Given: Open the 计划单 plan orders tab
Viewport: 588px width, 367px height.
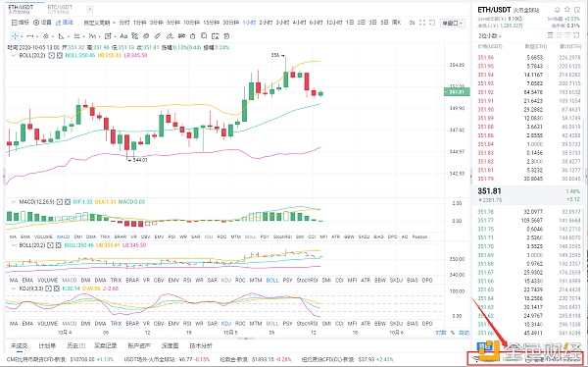Looking at the screenshot, I should pos(47,345).
